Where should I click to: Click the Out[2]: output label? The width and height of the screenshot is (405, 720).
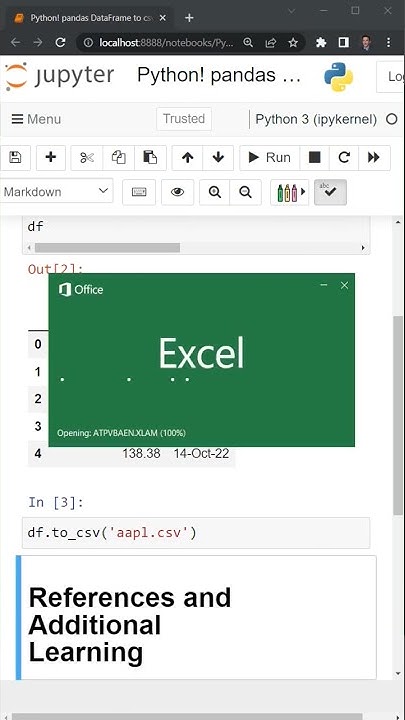point(56,268)
